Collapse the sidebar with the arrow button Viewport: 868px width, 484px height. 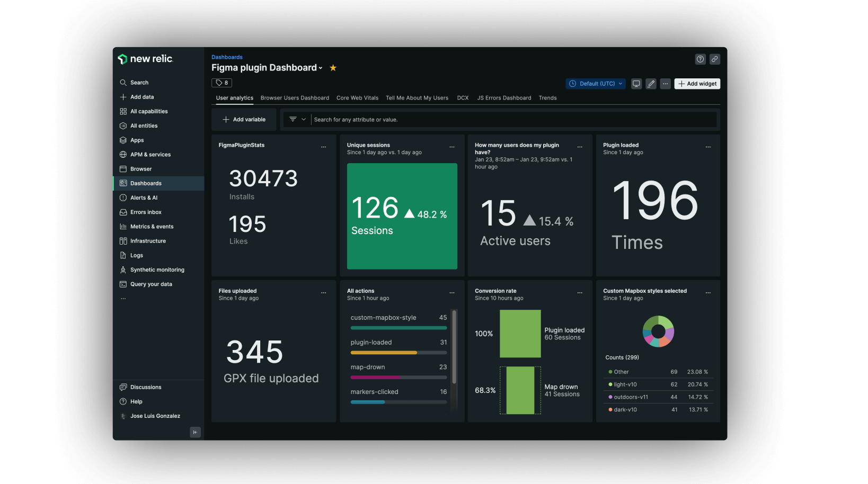pos(195,432)
